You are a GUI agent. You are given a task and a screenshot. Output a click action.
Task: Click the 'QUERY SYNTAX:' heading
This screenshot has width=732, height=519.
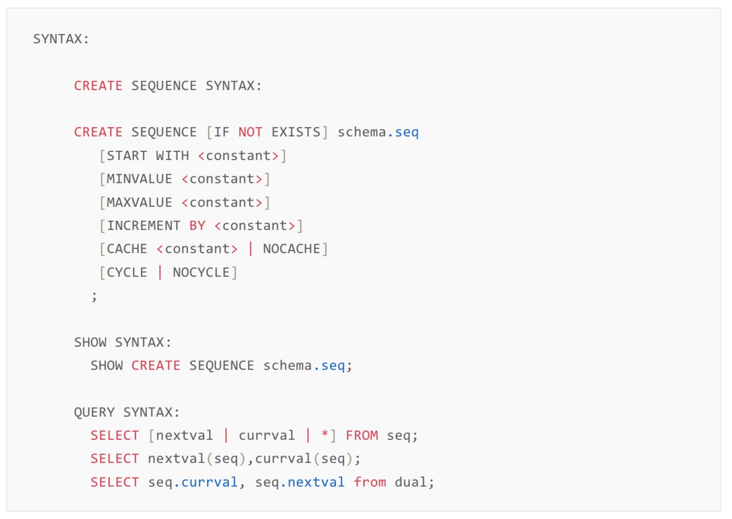[x=126, y=412]
